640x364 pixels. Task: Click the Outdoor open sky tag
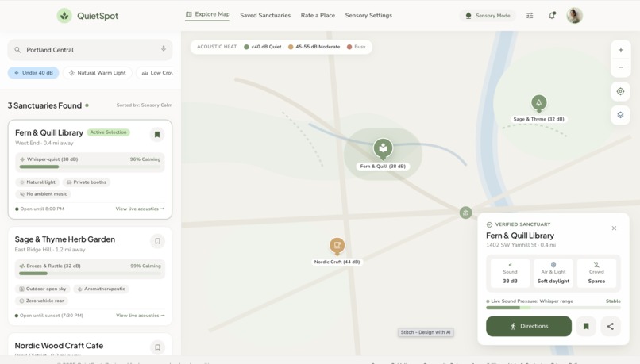click(43, 289)
